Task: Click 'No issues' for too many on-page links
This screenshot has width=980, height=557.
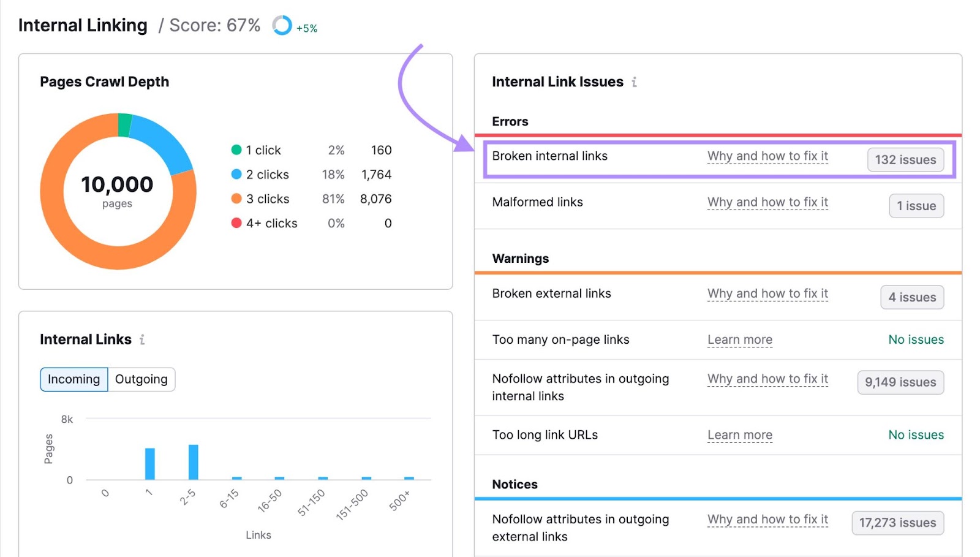Action: (916, 339)
